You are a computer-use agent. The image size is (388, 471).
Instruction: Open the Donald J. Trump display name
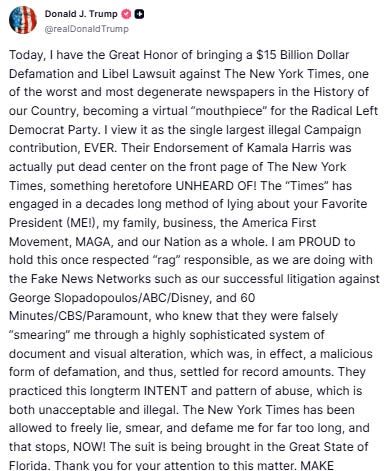tap(81, 14)
